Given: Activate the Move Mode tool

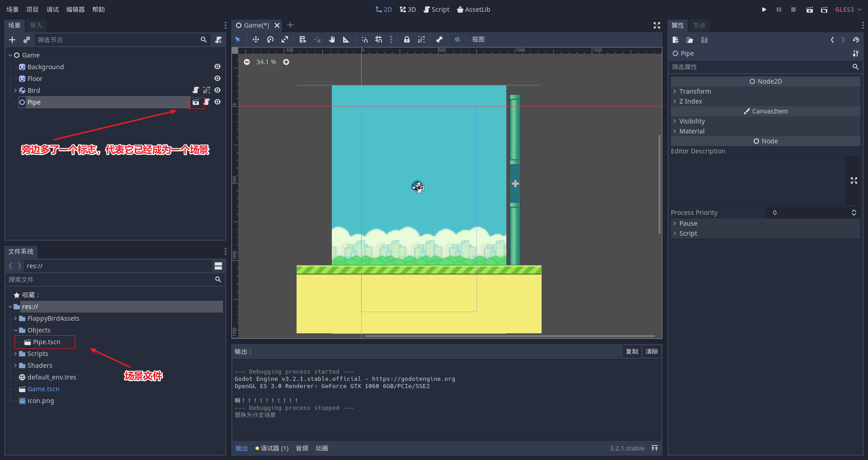Looking at the screenshot, I should [256, 39].
